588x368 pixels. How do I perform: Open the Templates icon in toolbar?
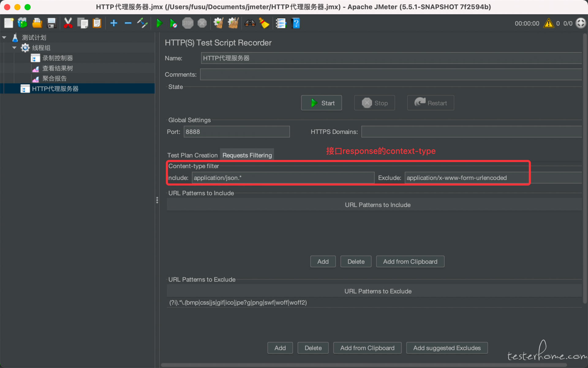point(23,23)
